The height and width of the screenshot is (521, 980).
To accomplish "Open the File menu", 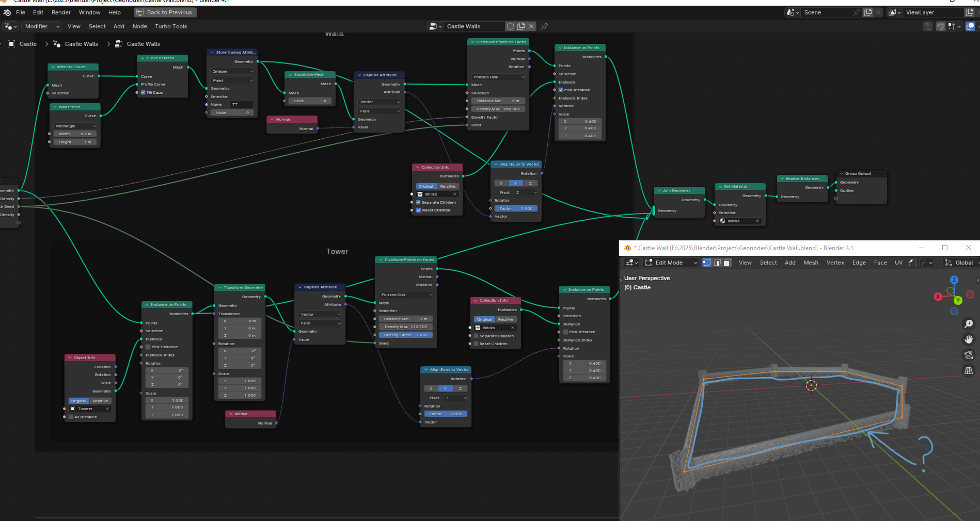I will 21,12.
